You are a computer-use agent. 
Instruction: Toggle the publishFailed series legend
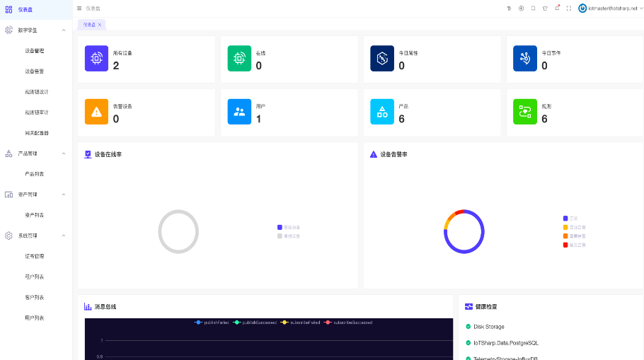click(x=212, y=323)
